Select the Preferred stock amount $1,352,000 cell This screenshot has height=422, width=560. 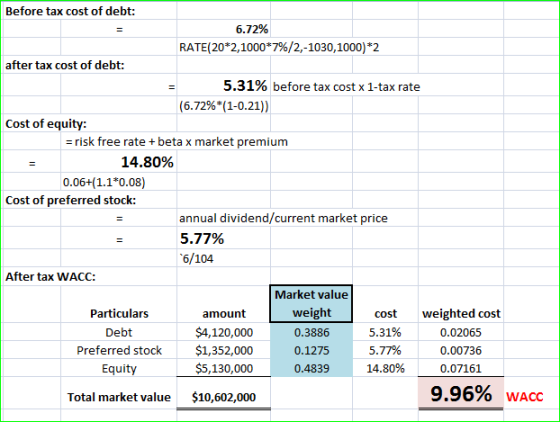[x=224, y=350]
